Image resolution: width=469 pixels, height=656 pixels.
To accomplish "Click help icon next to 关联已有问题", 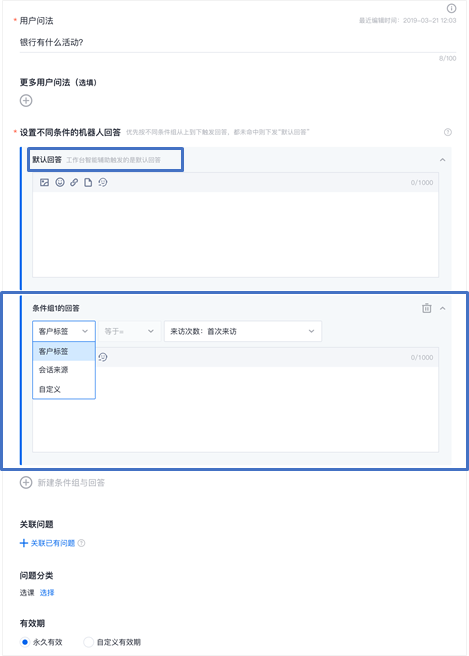I will pyautogui.click(x=82, y=543).
